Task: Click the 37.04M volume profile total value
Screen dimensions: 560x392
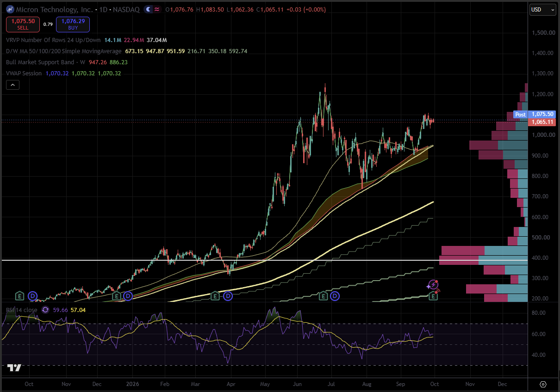Action: tap(158, 40)
